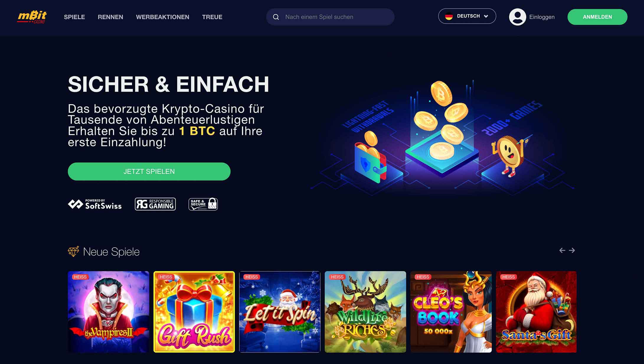Open the Cleo's Book game thumbnail
This screenshot has width=644, height=364.
pyautogui.click(x=451, y=312)
